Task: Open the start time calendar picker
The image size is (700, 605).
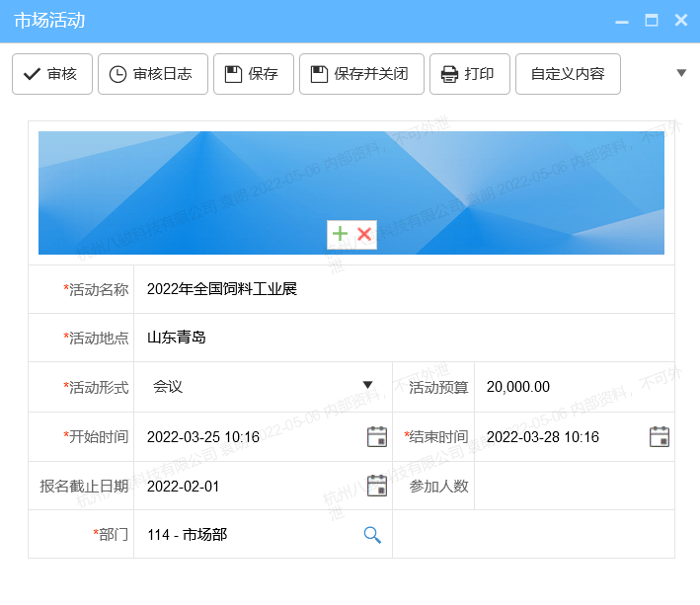Action: (x=376, y=436)
